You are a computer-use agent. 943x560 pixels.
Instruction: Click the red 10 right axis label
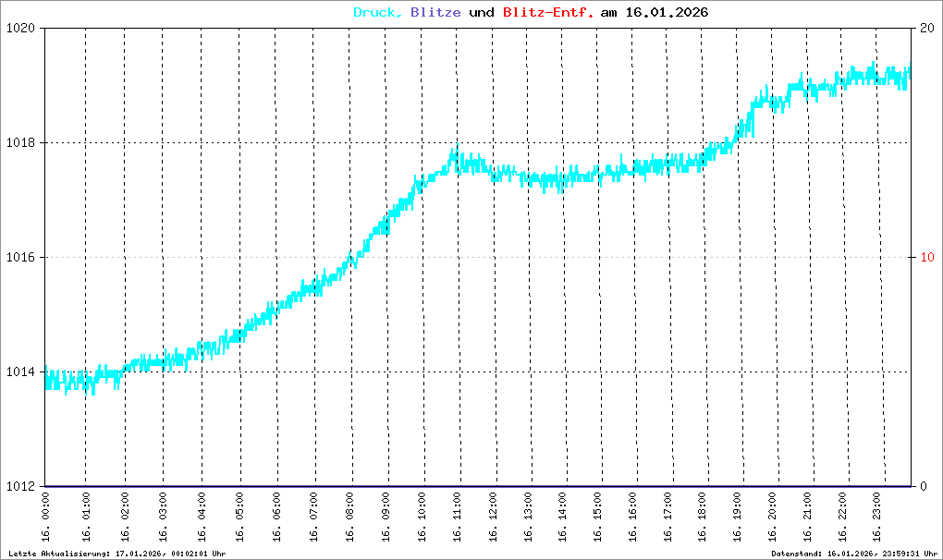coord(926,257)
